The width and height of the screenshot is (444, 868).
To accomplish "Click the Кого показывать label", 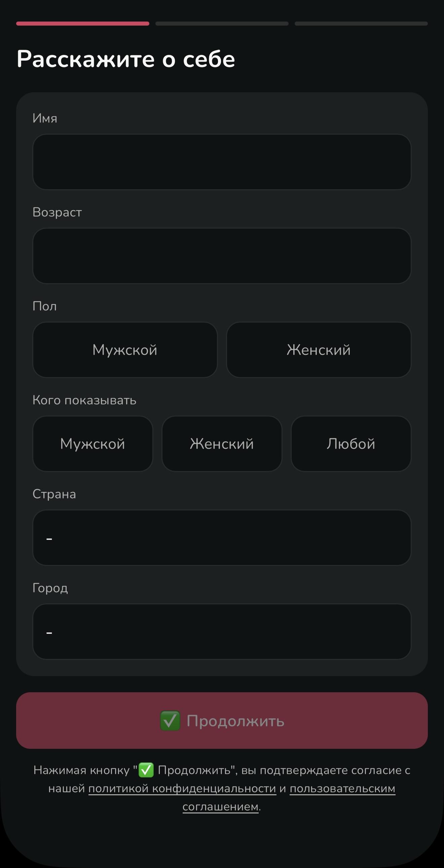I will point(84,400).
